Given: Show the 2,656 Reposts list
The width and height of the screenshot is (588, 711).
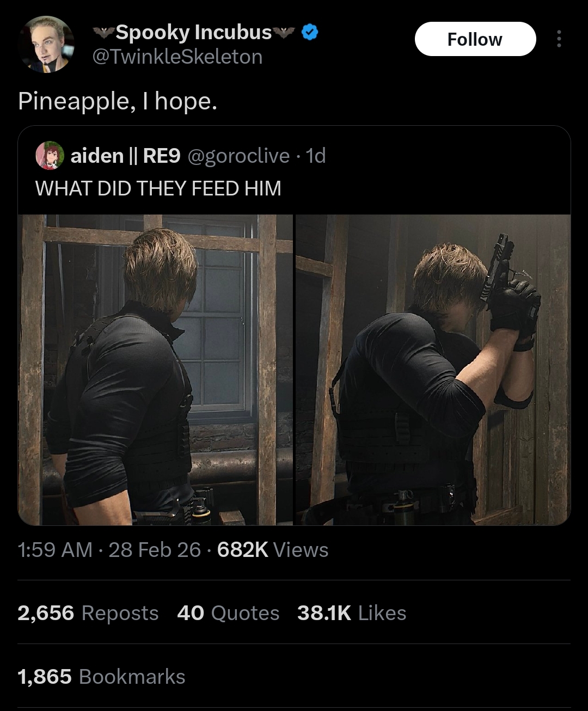Looking at the screenshot, I should pyautogui.click(x=88, y=613).
